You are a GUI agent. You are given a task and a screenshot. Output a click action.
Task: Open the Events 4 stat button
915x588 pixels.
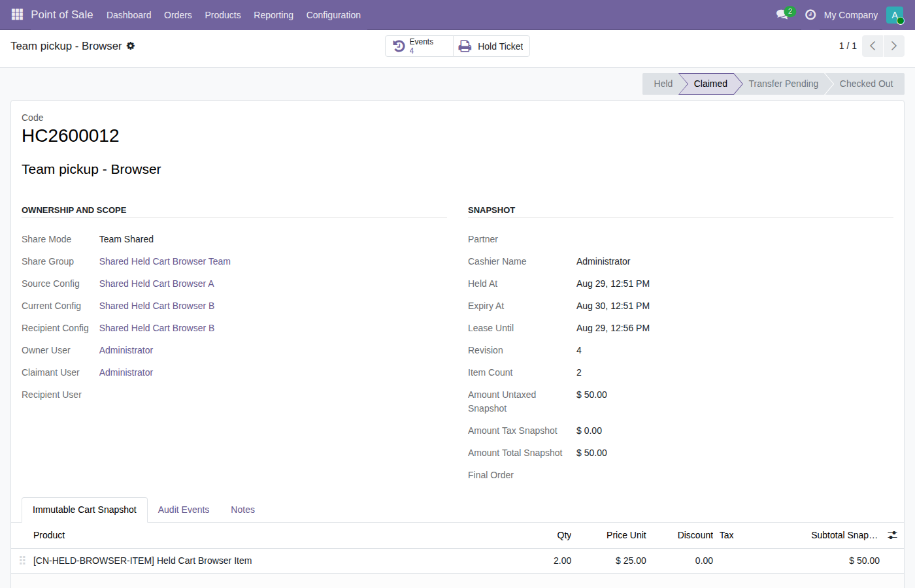point(419,46)
